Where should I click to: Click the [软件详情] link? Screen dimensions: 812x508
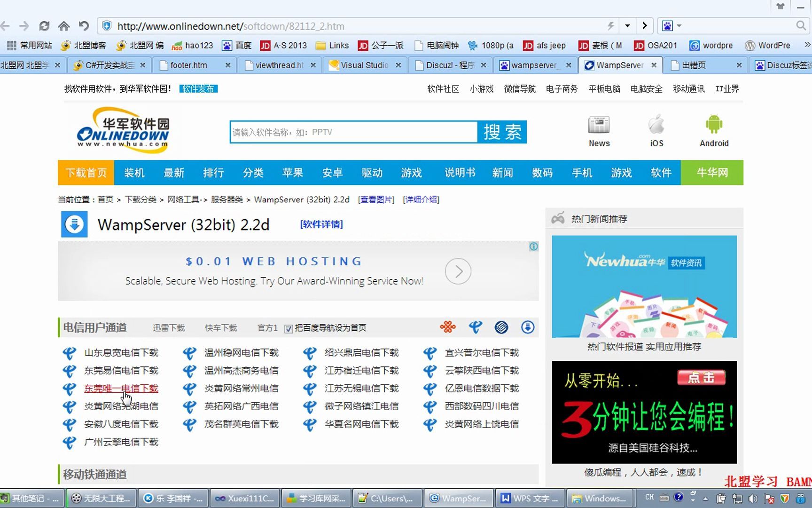point(321,224)
